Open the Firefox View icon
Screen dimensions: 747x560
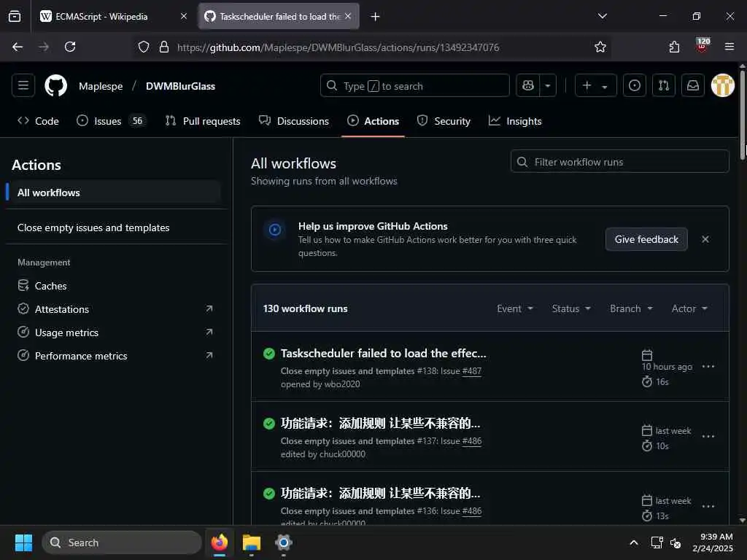tap(15, 16)
